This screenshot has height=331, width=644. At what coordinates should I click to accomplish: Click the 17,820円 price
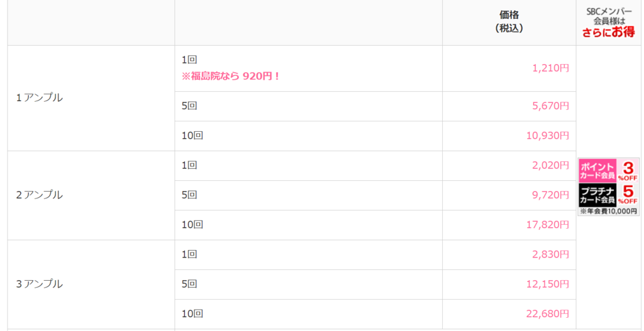[548, 225]
